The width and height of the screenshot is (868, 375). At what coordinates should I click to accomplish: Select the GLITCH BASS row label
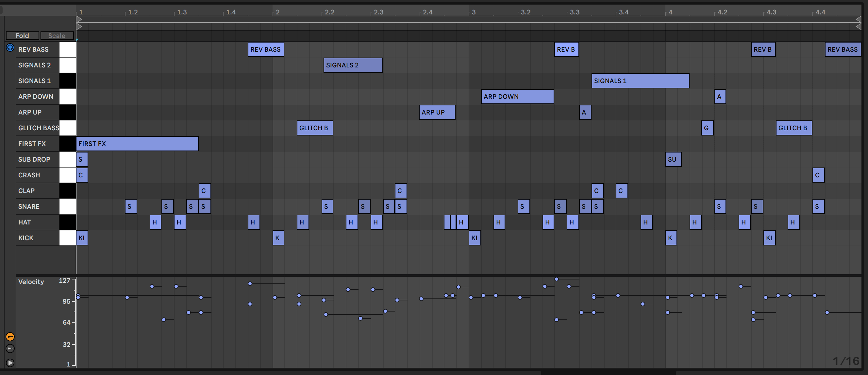click(39, 128)
